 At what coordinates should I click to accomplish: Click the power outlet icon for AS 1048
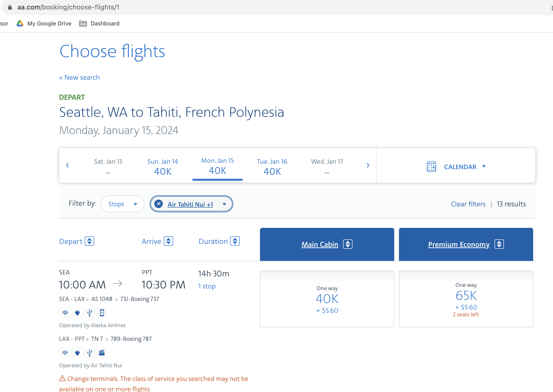point(77,313)
